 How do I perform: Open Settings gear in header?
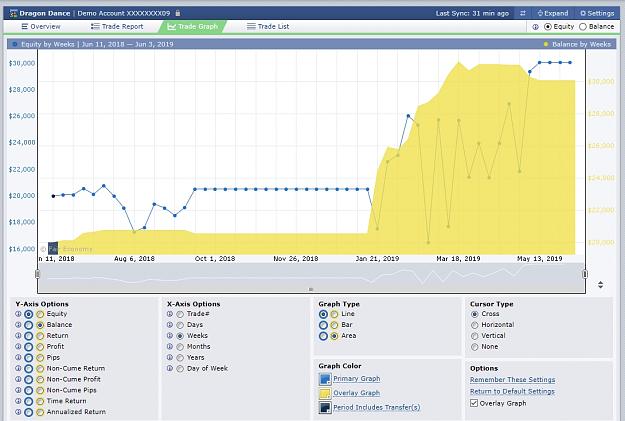(x=583, y=13)
